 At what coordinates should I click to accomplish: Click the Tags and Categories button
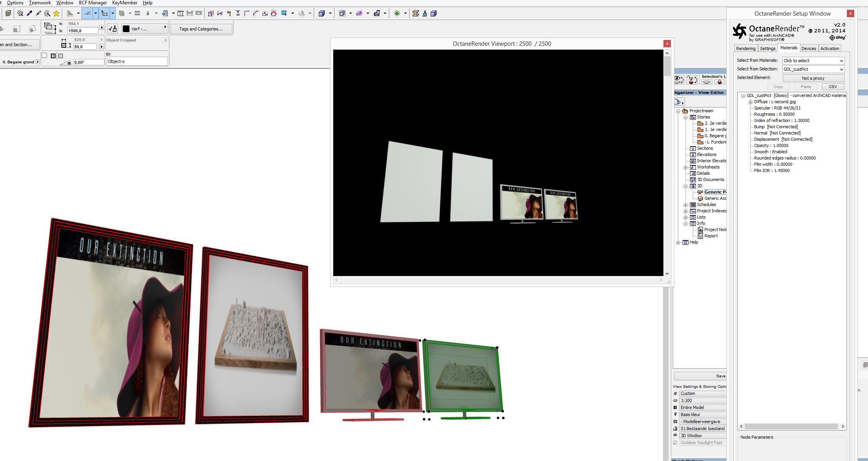201,29
